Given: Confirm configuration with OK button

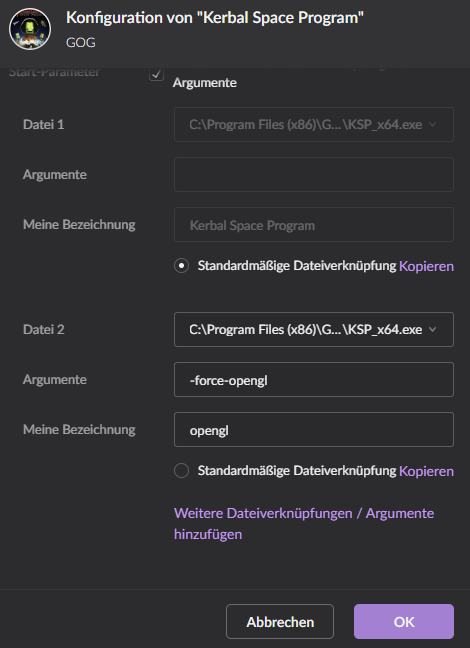Looking at the screenshot, I should (x=404, y=622).
